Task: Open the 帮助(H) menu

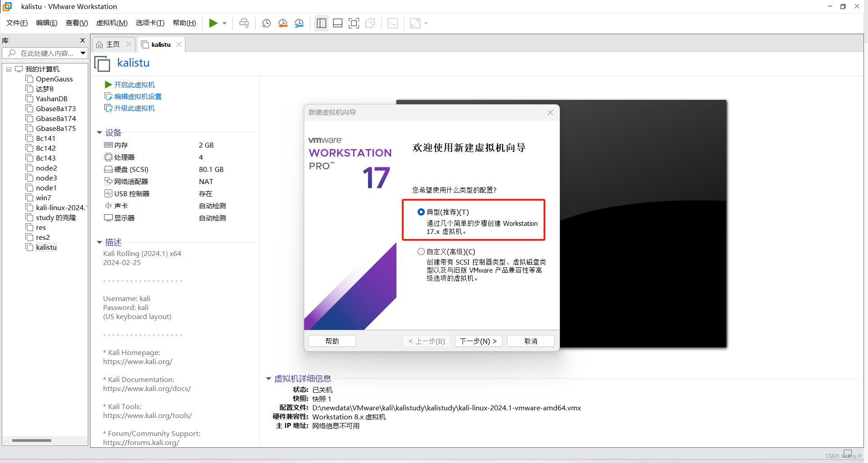Action: click(x=184, y=23)
